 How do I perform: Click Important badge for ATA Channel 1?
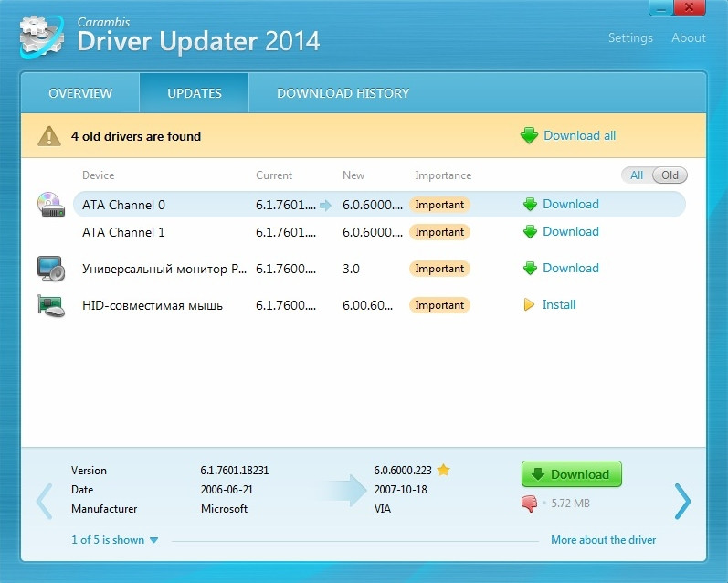pyautogui.click(x=439, y=232)
